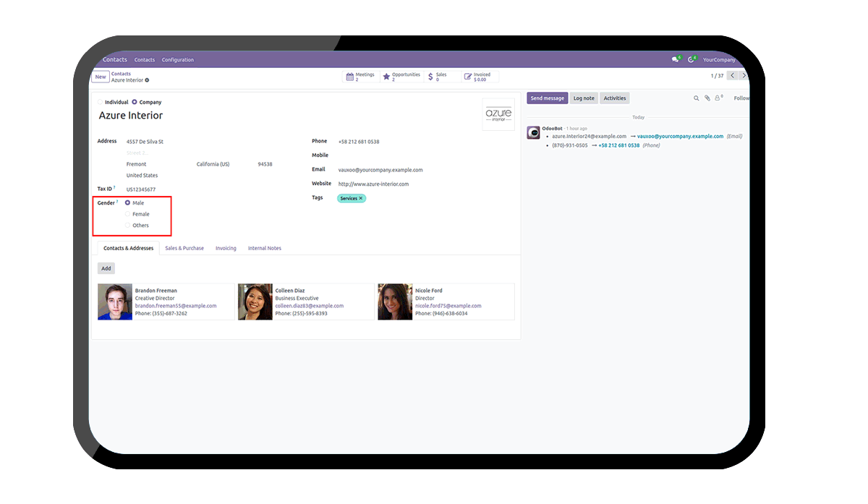Viewport: 868px width, 504px height.
Task: Click the New button
Action: click(101, 77)
